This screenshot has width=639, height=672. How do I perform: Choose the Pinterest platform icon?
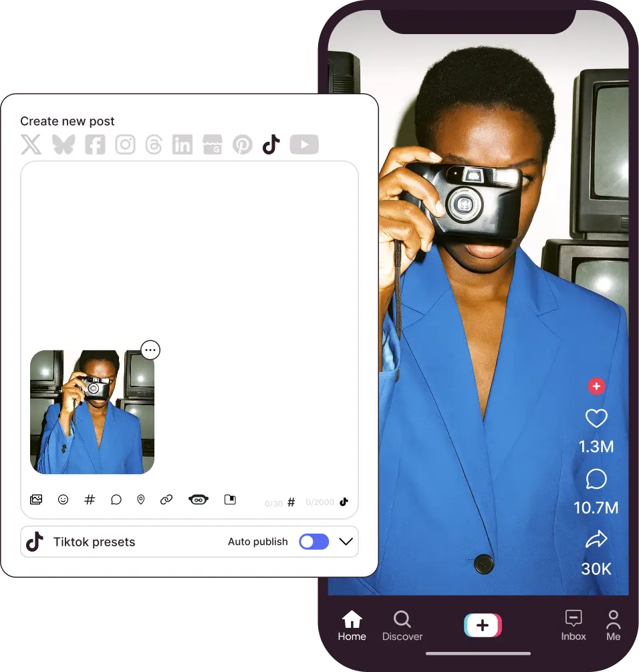point(243,144)
